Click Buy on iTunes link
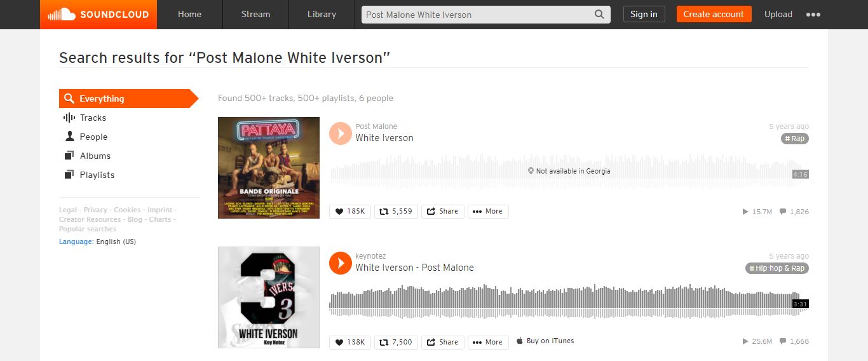This screenshot has width=868, height=361. click(545, 341)
